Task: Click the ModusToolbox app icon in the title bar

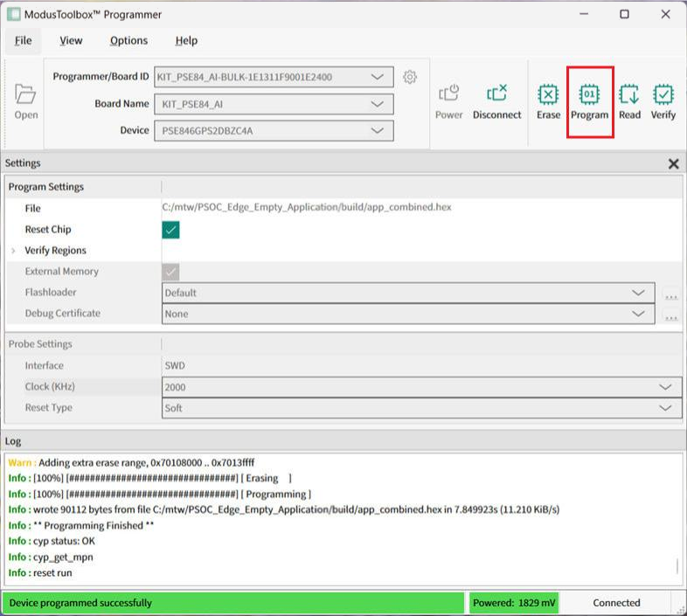Action: click(14, 15)
